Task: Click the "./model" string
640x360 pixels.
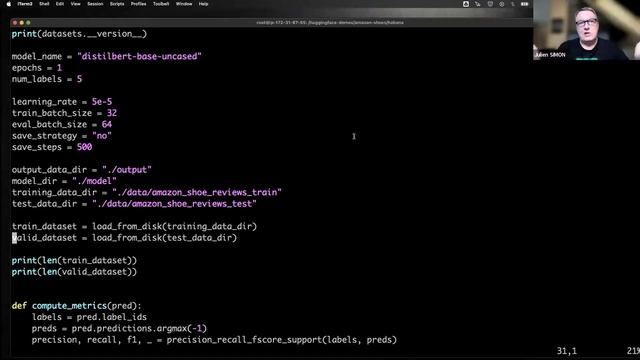Action: coord(94,181)
